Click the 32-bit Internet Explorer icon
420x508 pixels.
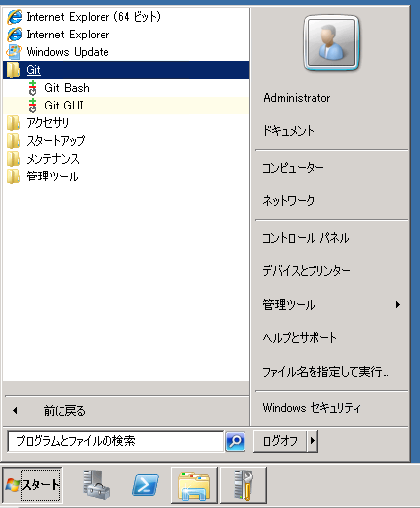(x=14, y=35)
